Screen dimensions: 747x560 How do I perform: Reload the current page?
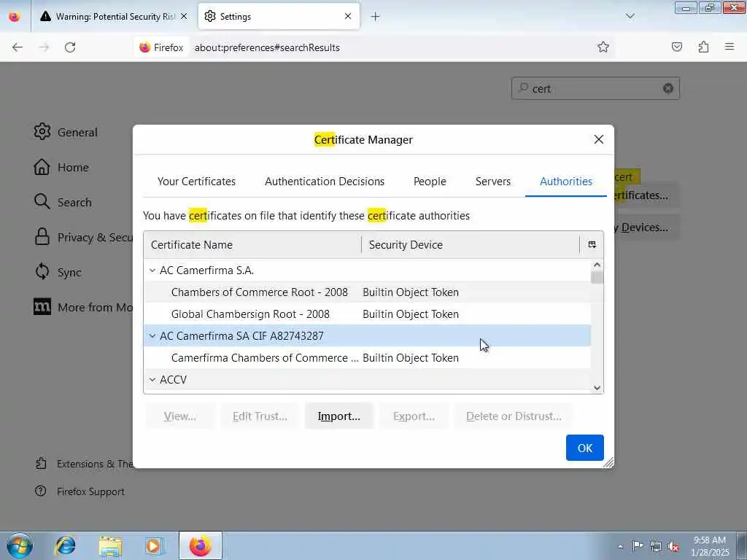(70, 47)
